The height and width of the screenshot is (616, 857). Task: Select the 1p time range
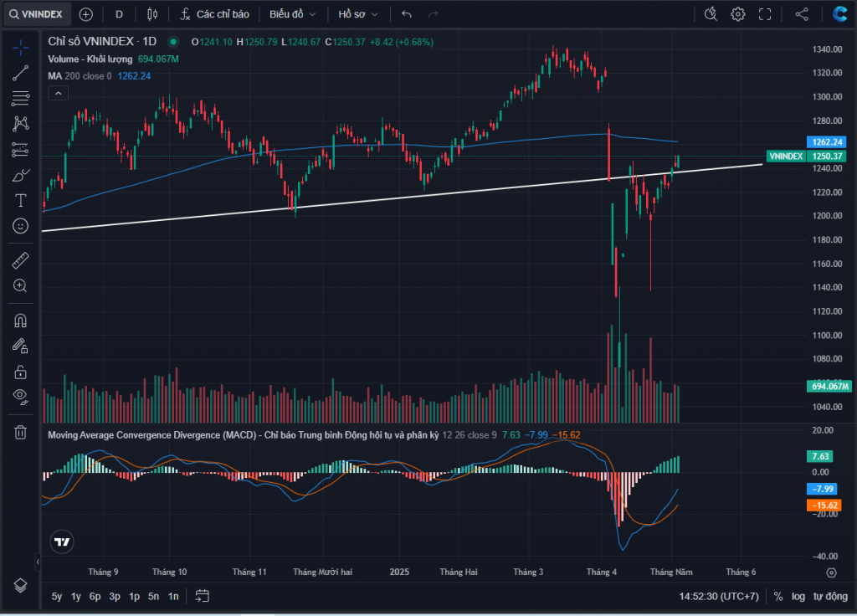(135, 596)
